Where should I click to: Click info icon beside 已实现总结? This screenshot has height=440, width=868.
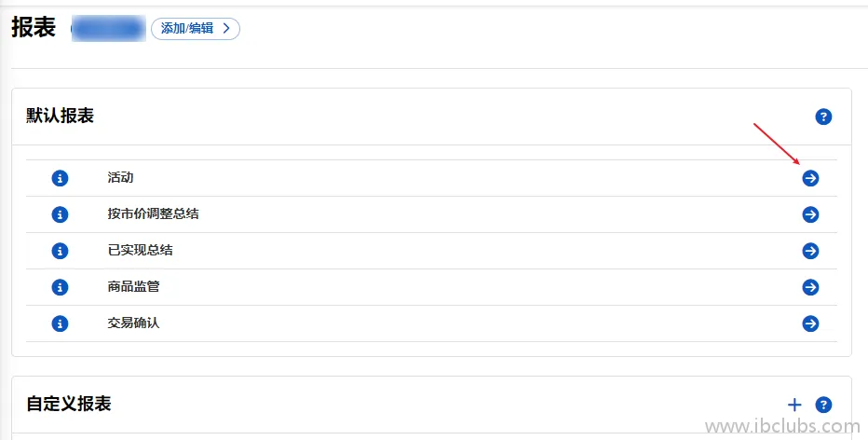point(60,251)
